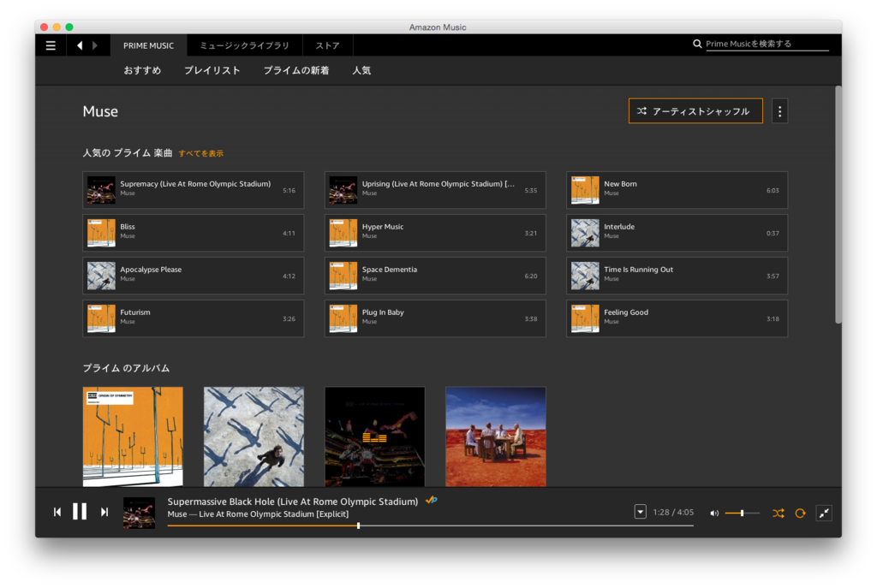The width and height of the screenshot is (877, 588).
Task: Click the vertical scrollbar
Action: pos(838,205)
